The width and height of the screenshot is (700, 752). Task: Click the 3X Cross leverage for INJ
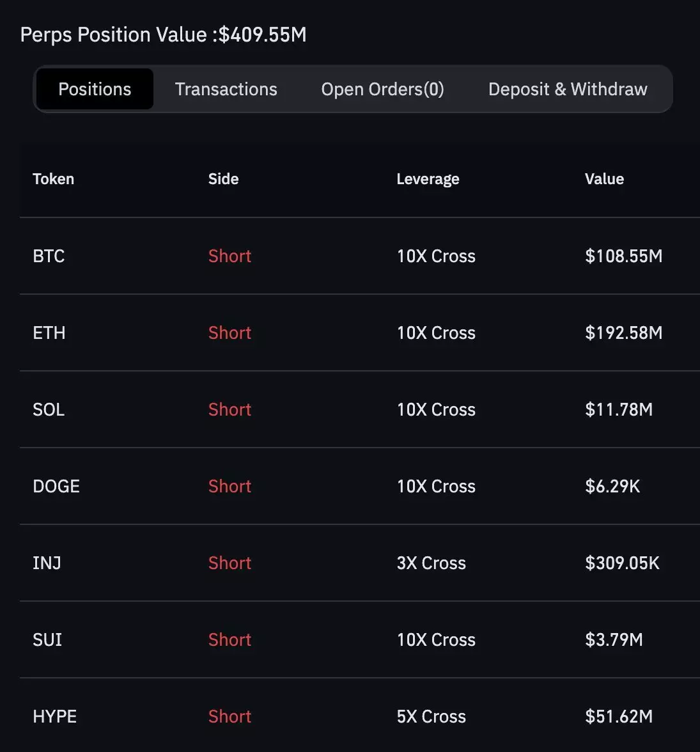point(431,563)
